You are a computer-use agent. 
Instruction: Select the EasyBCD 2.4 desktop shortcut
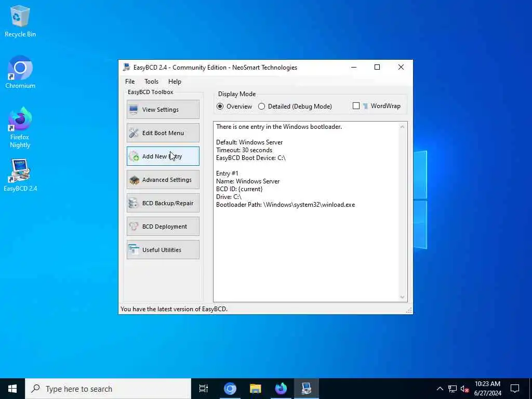pyautogui.click(x=20, y=176)
